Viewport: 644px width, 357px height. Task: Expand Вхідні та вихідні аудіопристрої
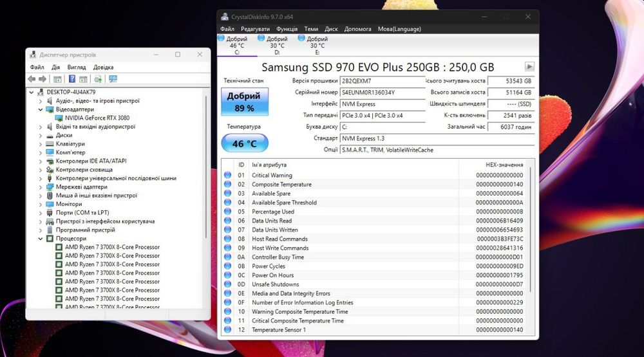pos(40,127)
